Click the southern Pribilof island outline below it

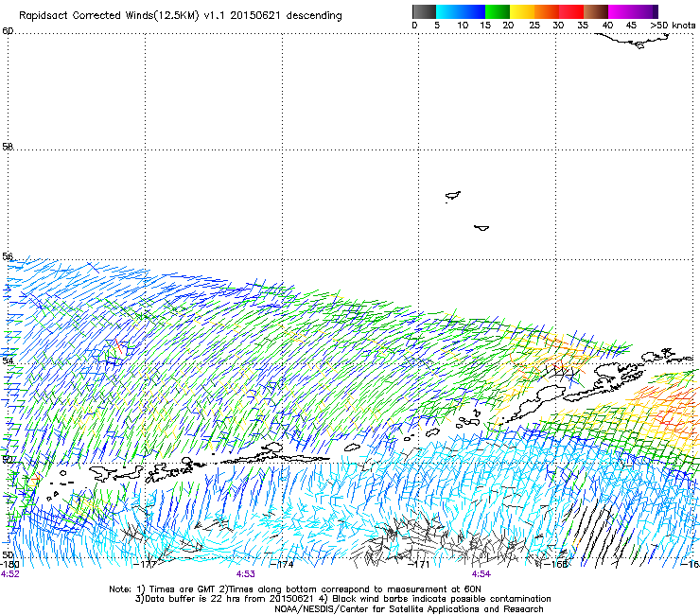click(x=481, y=228)
